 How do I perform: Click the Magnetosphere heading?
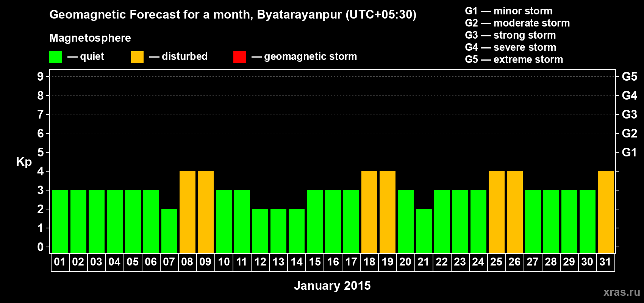pyautogui.click(x=90, y=38)
